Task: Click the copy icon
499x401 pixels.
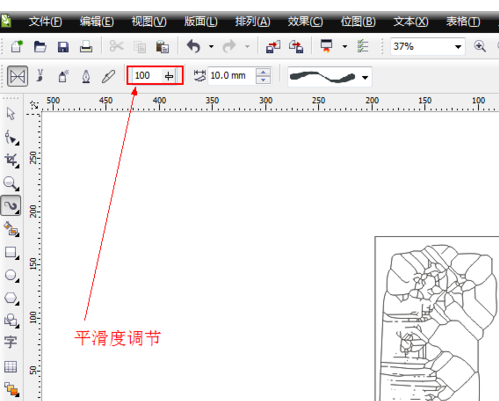Action: click(139, 47)
